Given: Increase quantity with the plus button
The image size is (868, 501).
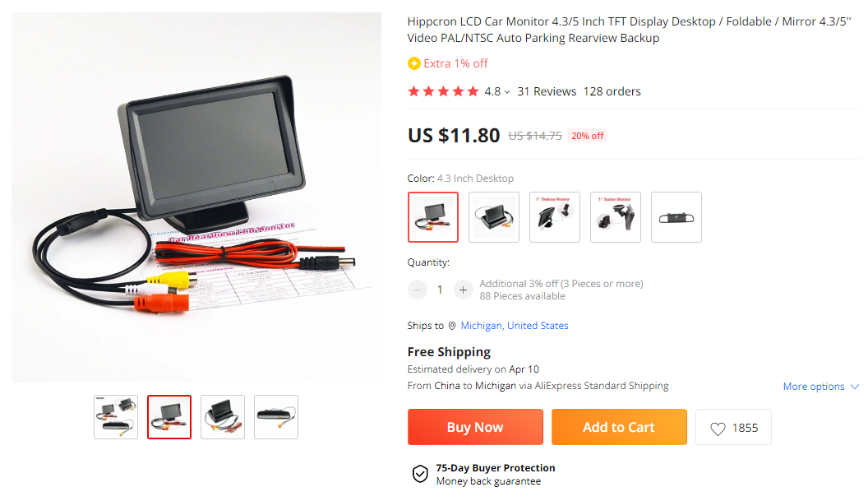Looking at the screenshot, I should tap(464, 290).
